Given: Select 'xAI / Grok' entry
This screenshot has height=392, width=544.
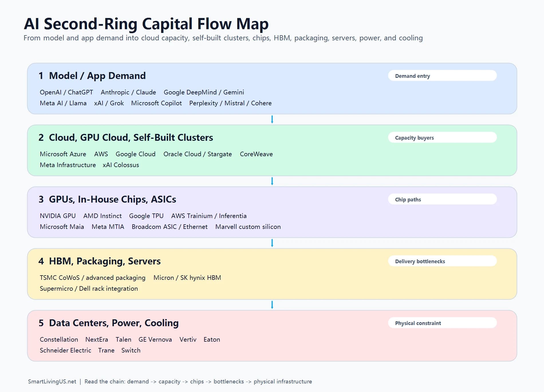Looking at the screenshot, I should (109, 103).
